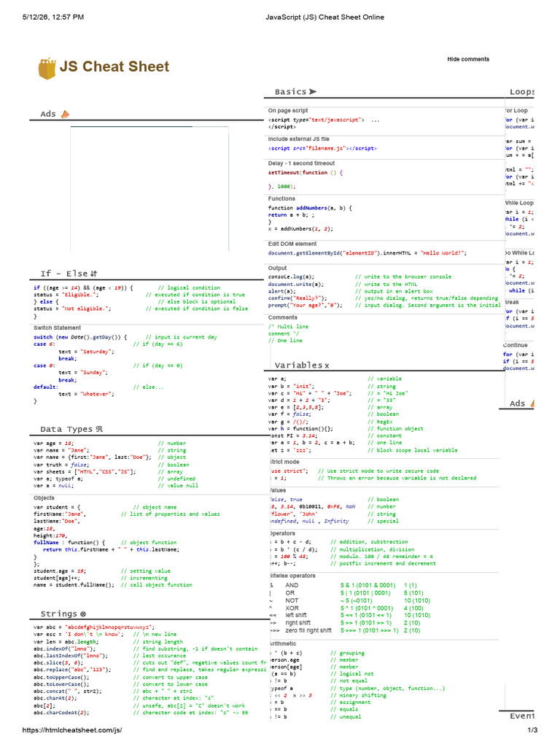Click the 1/3 page number

click(532, 729)
